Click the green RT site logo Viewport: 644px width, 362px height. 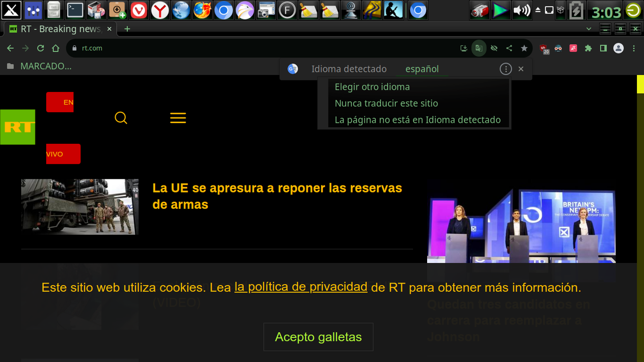(x=18, y=127)
